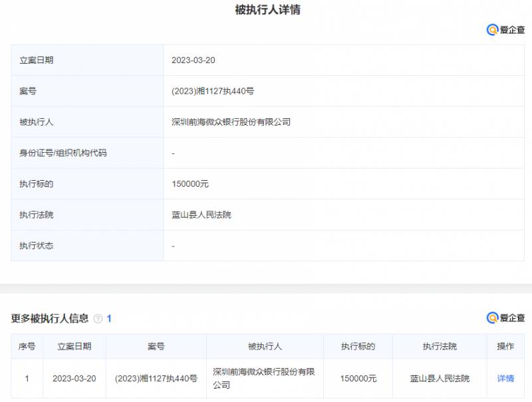Click the 执行状态 label
532x402 pixels.
click(x=37, y=246)
